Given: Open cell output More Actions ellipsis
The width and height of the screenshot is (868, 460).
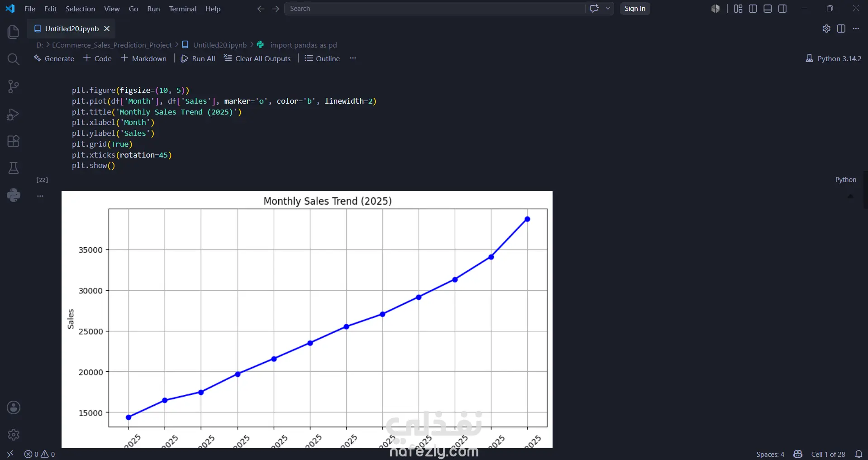Looking at the screenshot, I should point(40,196).
